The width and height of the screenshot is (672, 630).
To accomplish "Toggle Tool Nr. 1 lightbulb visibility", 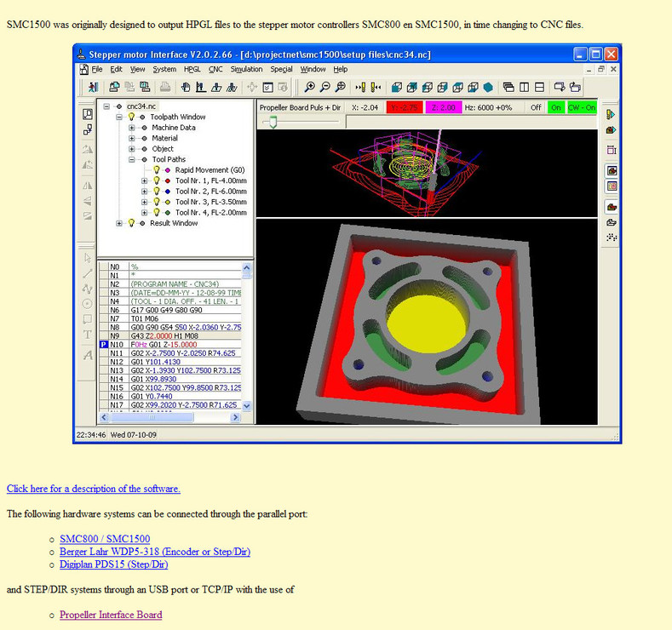I will (x=157, y=180).
